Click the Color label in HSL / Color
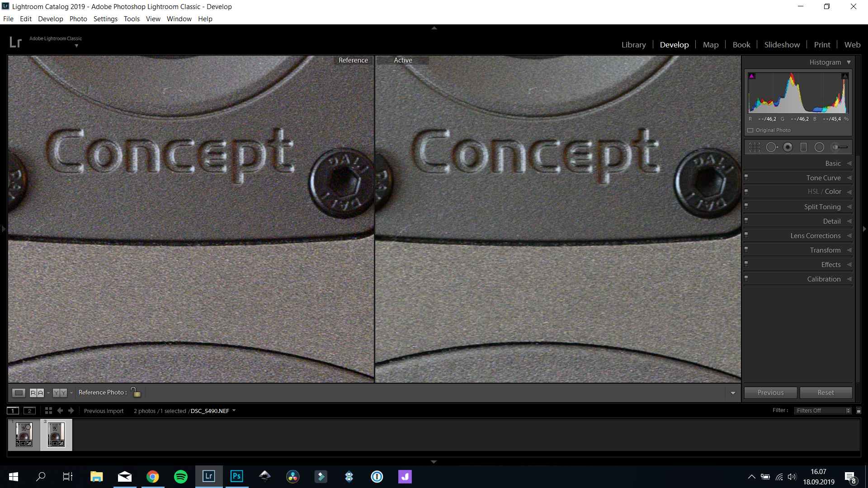 (x=833, y=192)
